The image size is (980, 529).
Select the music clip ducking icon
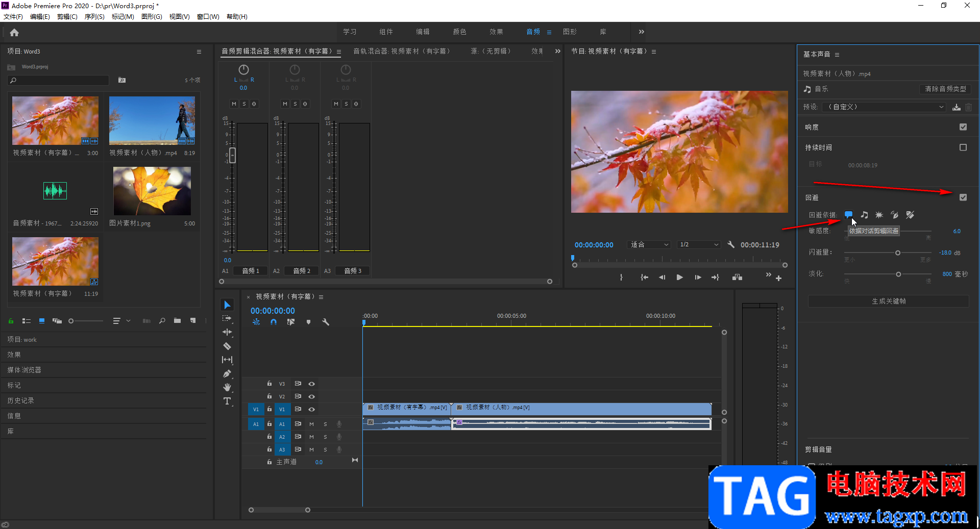(x=864, y=215)
